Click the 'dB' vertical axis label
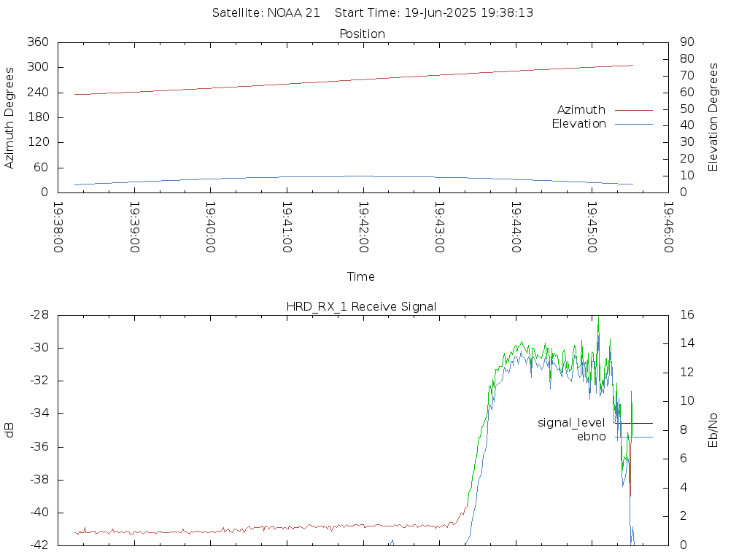 tap(9, 430)
